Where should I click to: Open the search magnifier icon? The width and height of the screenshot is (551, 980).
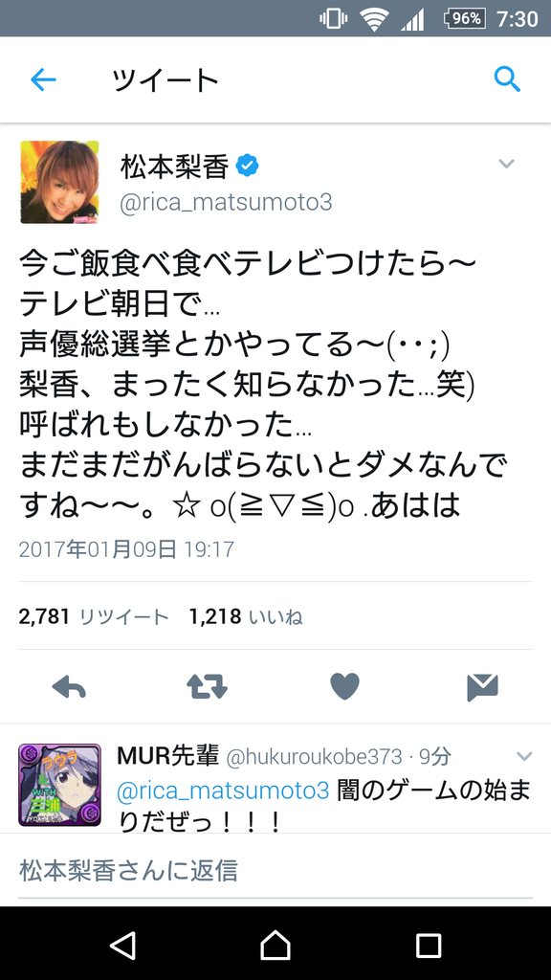pyautogui.click(x=507, y=80)
